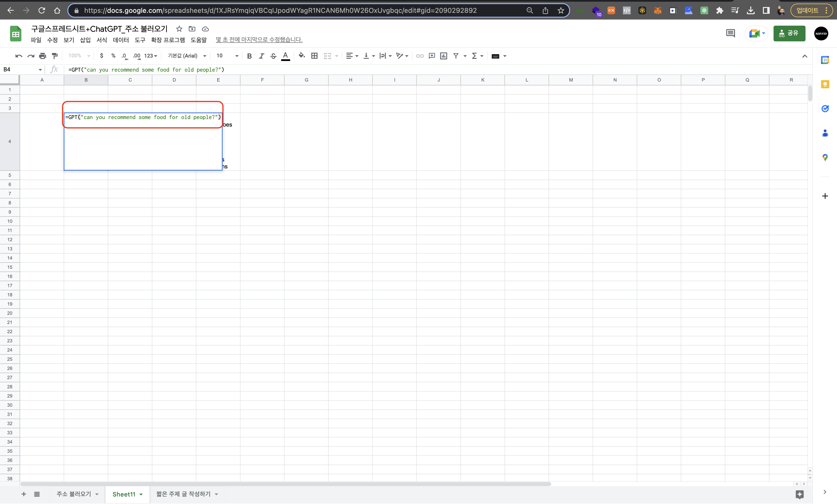Screen dimensions: 837x504
Task: Open the last edit history link
Action: point(259,40)
